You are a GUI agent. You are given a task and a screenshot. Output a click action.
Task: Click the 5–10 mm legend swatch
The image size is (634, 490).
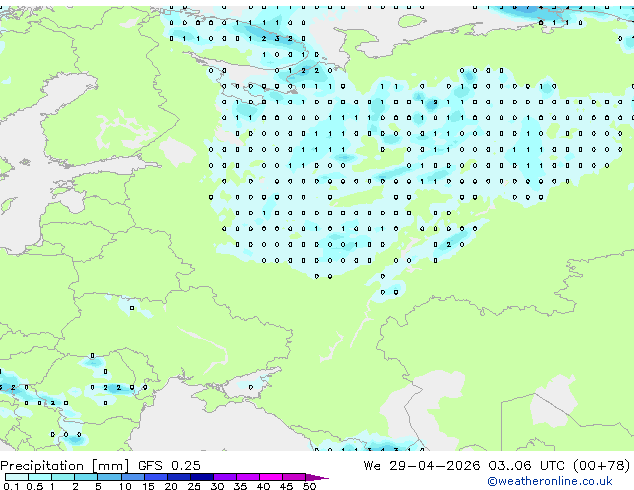(x=109, y=477)
